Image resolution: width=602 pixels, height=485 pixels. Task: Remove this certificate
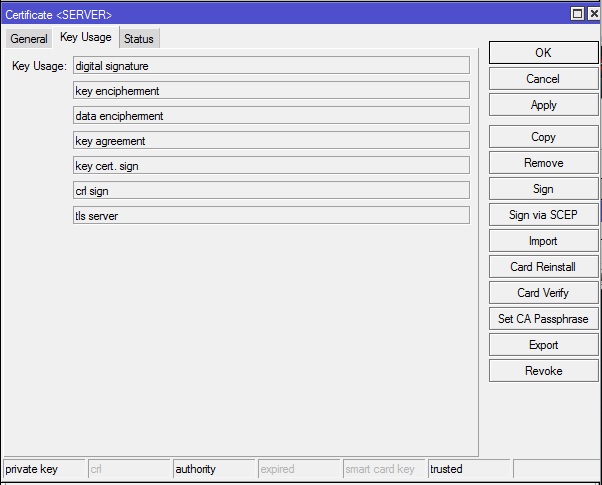pyautogui.click(x=543, y=163)
